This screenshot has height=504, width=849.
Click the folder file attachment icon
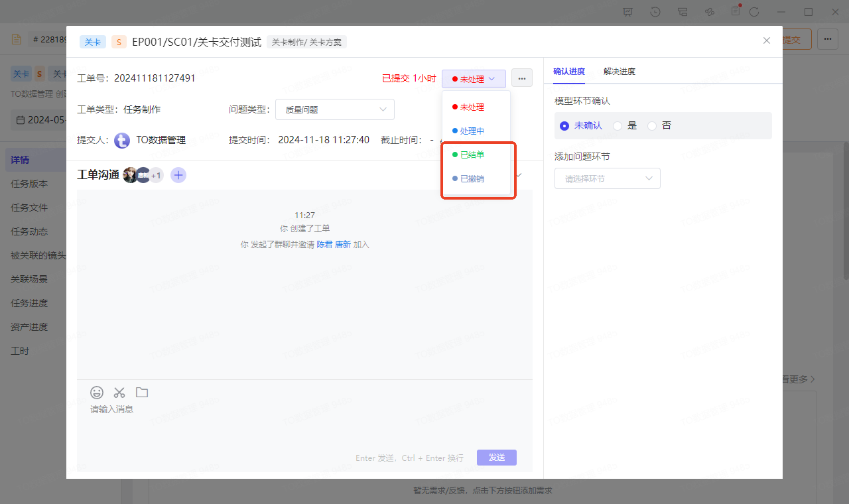click(142, 393)
